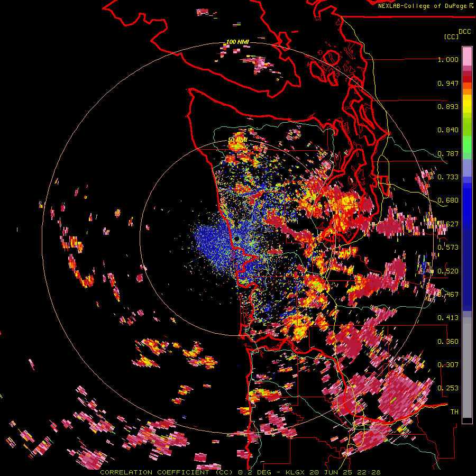The width and height of the screenshot is (476, 476).
Task: Click the 1.000 value on the color scale
Action: tap(448, 59)
